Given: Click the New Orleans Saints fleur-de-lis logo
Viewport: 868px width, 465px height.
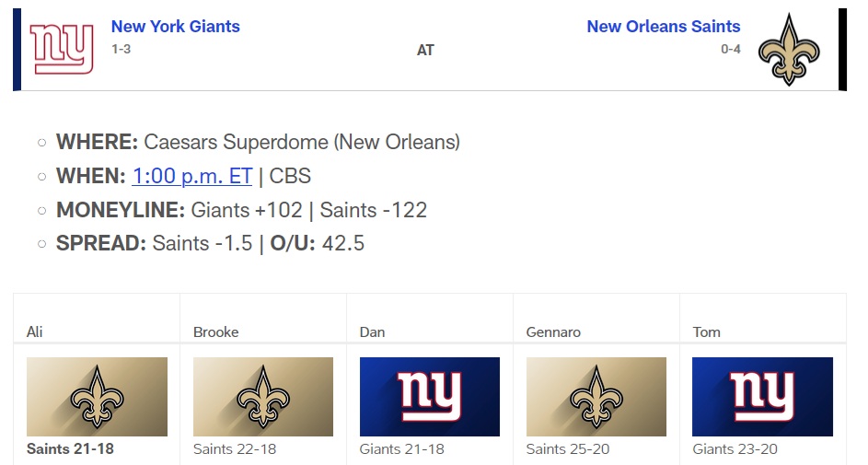Looking at the screenshot, I should (x=788, y=50).
